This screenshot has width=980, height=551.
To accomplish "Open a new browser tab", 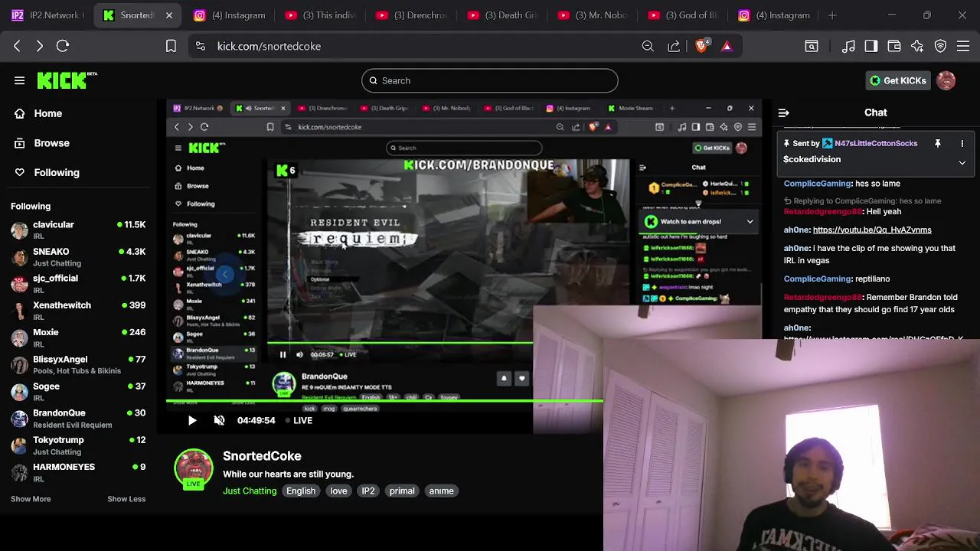I will [x=832, y=15].
